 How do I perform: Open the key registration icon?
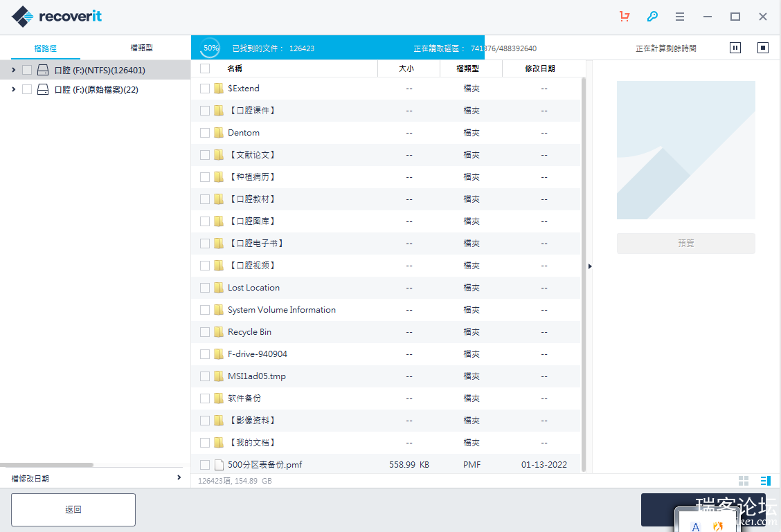click(x=652, y=17)
